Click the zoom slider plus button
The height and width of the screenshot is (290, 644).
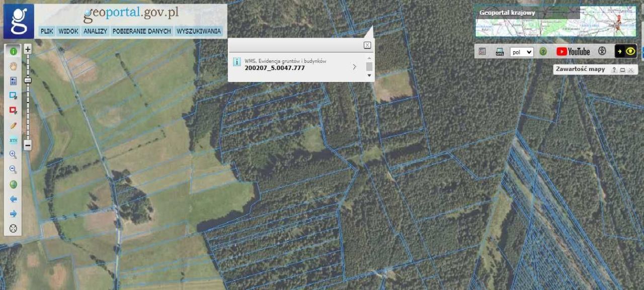pyautogui.click(x=28, y=49)
